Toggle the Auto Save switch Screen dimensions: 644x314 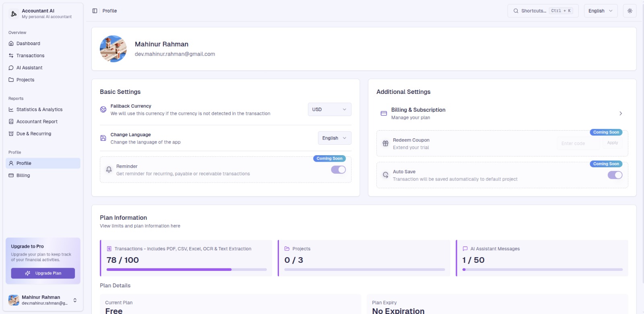pos(615,175)
